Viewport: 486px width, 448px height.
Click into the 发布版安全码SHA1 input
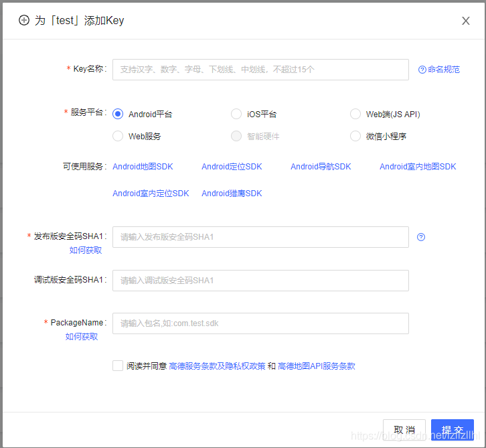(x=260, y=237)
